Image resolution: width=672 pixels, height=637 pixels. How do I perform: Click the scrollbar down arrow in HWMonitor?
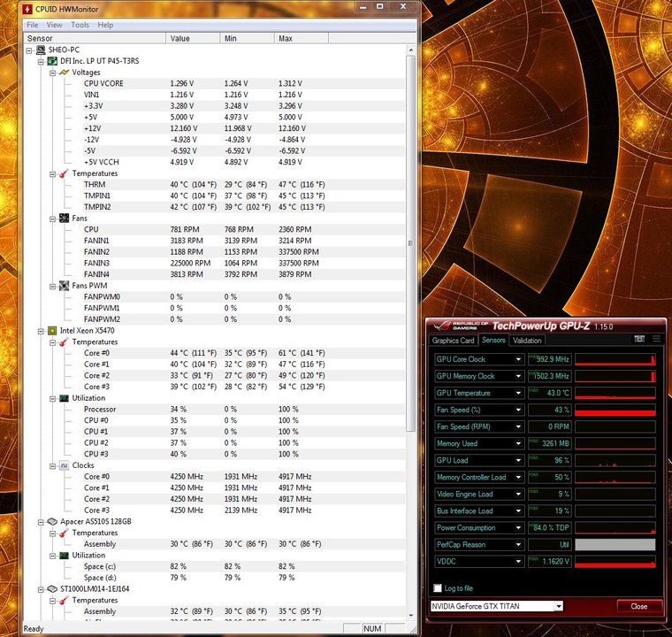point(410,616)
